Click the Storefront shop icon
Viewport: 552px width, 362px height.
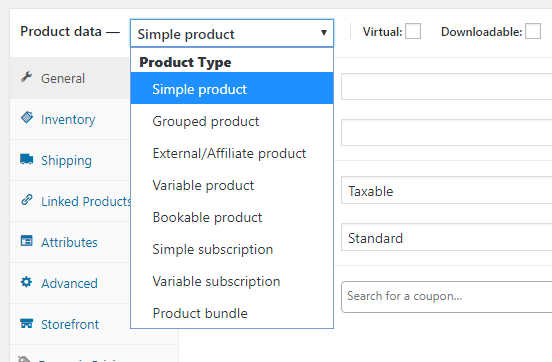27,323
